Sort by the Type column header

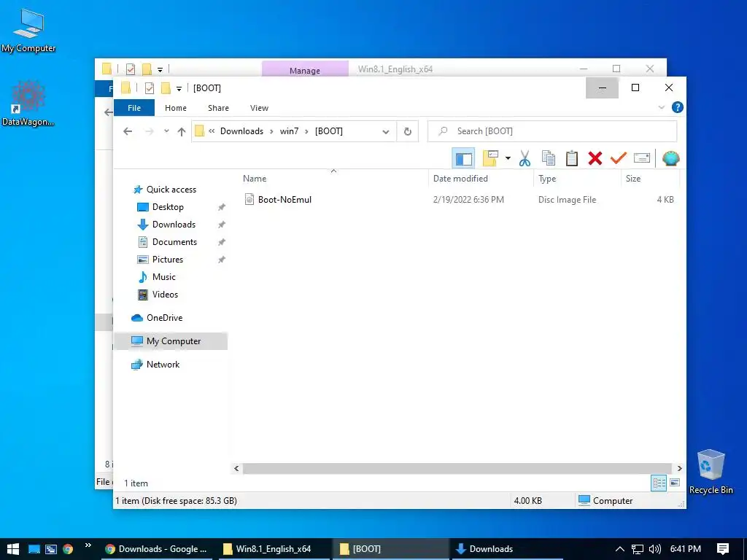578,179
